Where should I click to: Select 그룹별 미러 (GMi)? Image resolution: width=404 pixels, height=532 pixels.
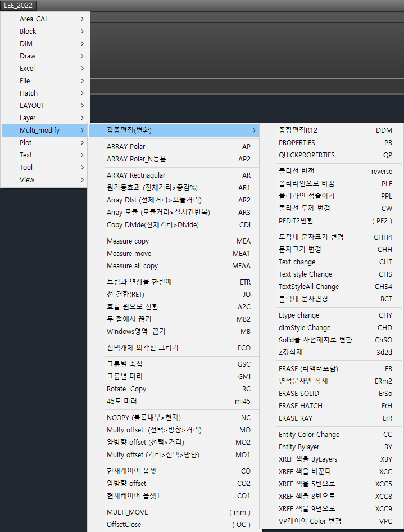click(174, 377)
